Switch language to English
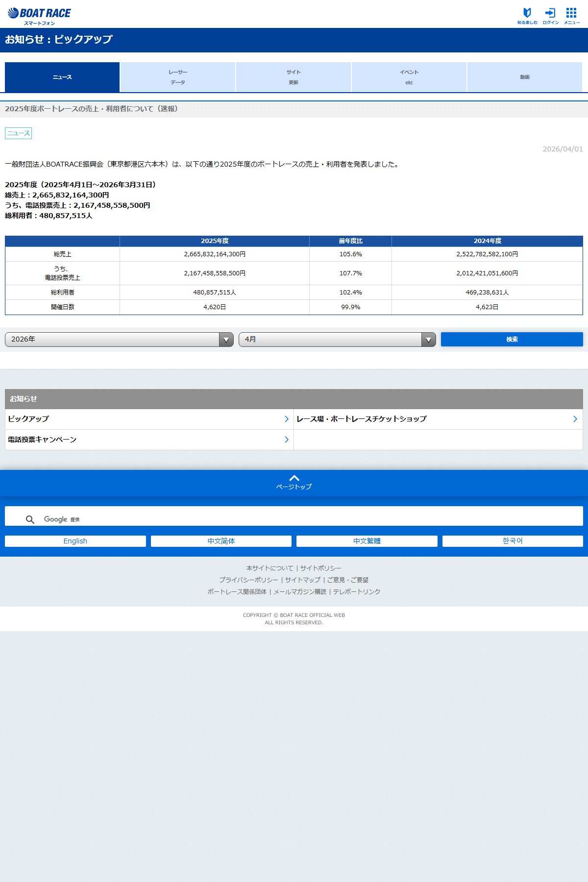 [x=75, y=541]
